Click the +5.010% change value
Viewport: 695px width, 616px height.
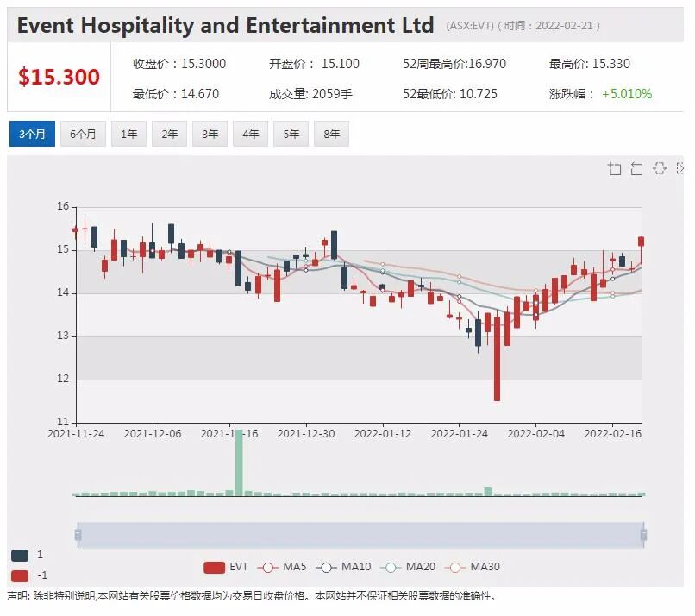627,94
